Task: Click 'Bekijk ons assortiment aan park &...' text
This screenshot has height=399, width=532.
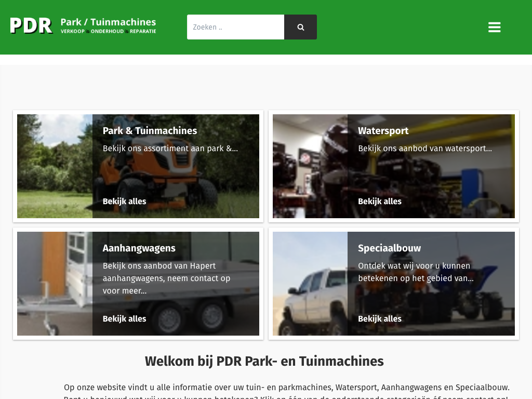Action: (170, 148)
